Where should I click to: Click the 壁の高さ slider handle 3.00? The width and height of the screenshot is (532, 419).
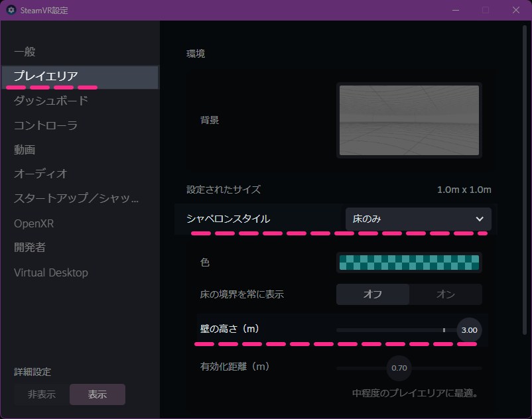coord(469,330)
